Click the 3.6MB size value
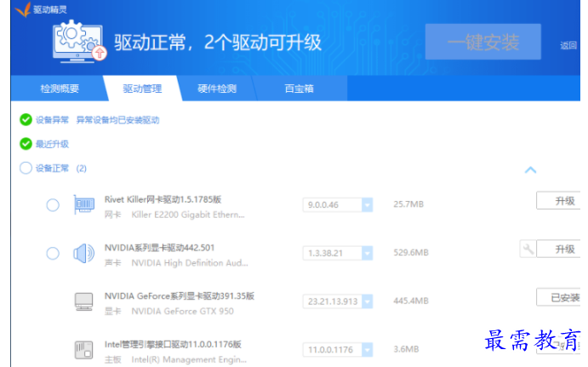 click(406, 349)
